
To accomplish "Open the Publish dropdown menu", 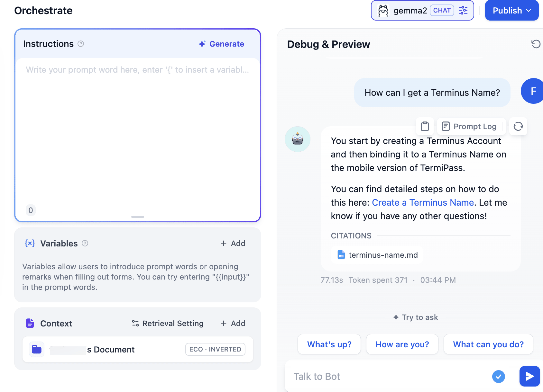I will 511,11.
